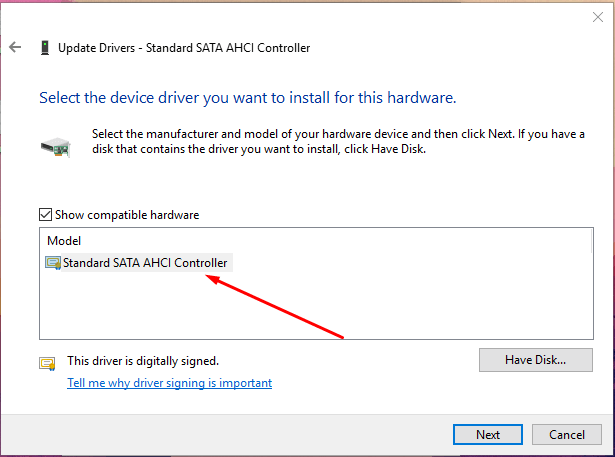Cancel the driver update
This screenshot has height=457, width=615.
pyautogui.click(x=566, y=434)
